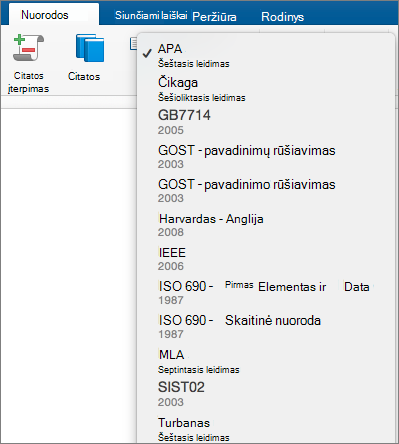Click the Citatos įterpimas (insert citation) icon
399x444 pixels.
coord(28,48)
